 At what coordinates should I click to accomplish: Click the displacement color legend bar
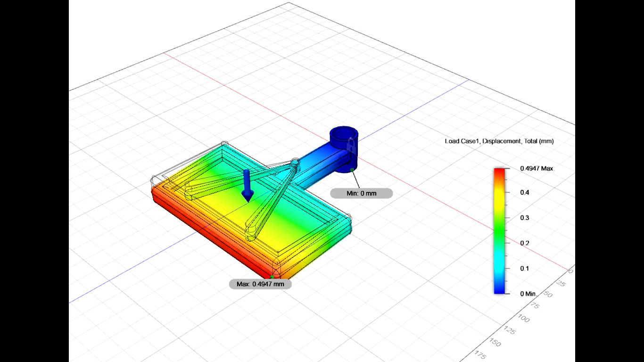[x=499, y=231]
